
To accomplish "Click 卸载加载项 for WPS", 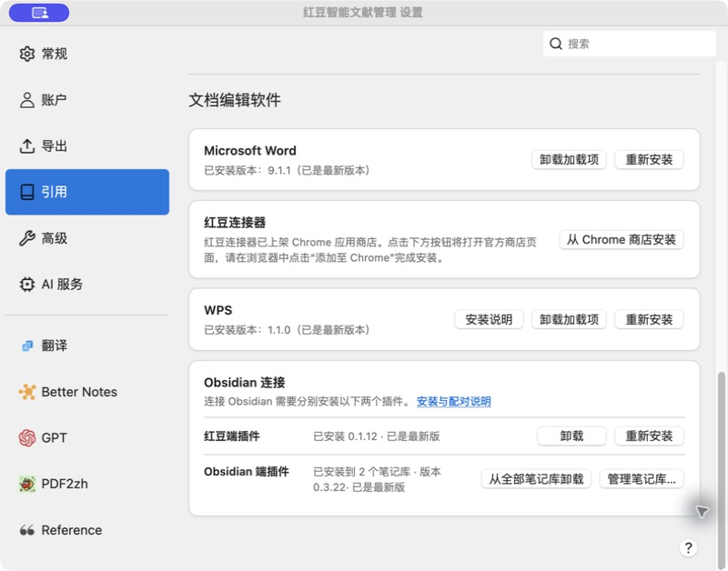I will point(569,319).
